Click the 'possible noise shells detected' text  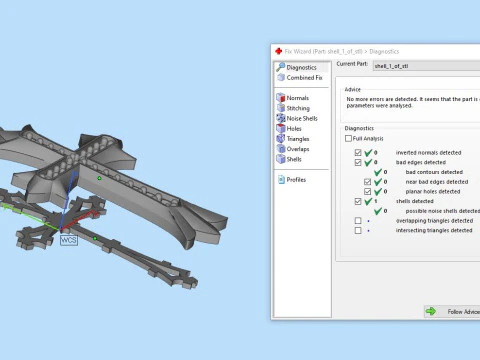tap(443, 211)
